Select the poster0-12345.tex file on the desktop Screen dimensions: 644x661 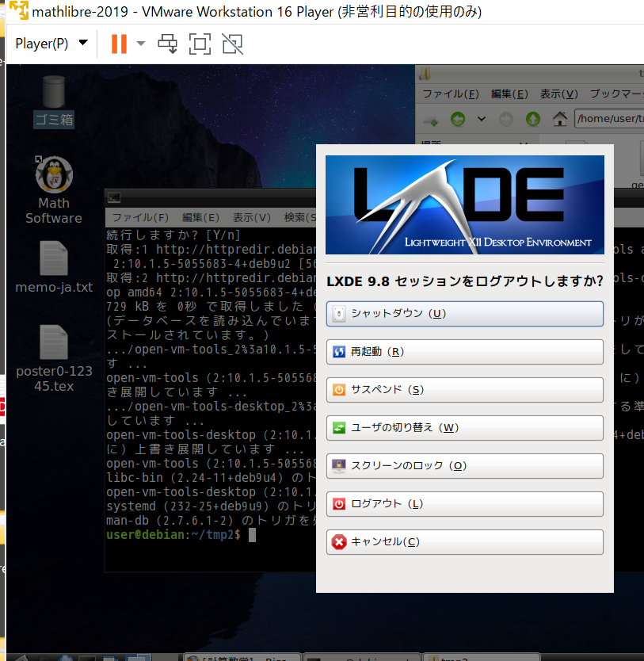(x=54, y=359)
